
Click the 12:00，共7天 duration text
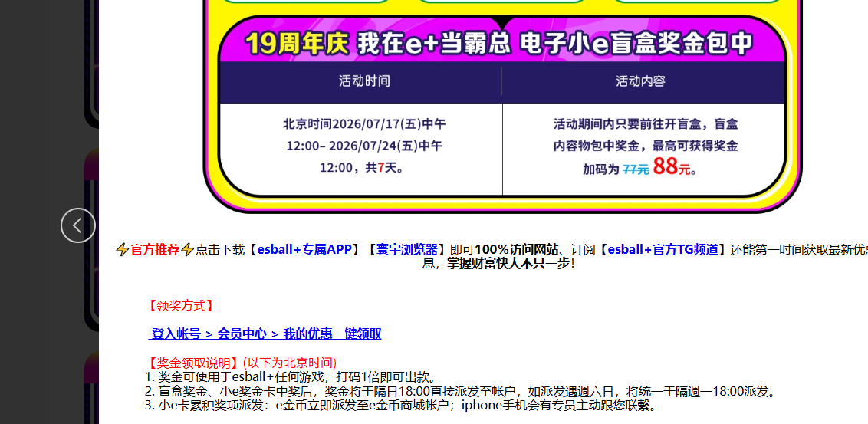pos(363,168)
